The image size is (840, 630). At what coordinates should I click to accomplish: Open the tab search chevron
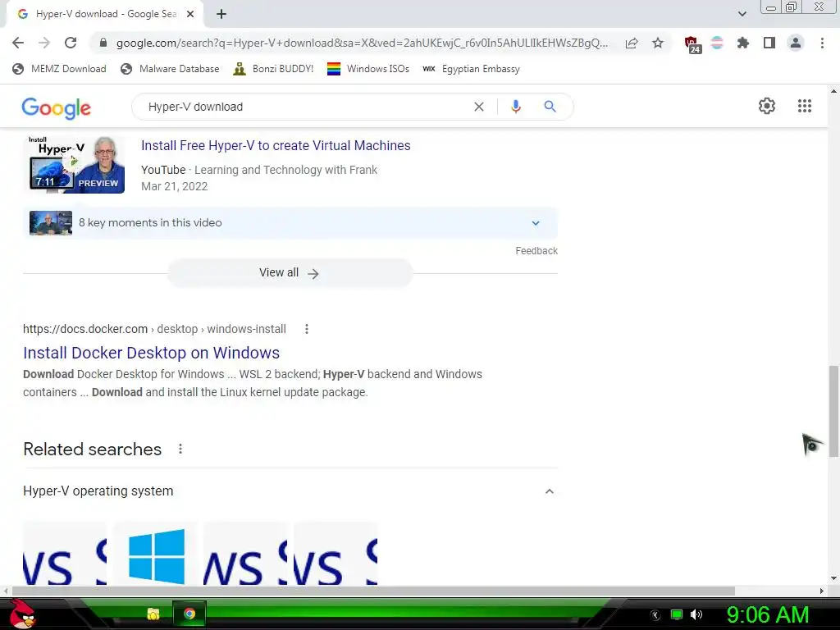742,14
